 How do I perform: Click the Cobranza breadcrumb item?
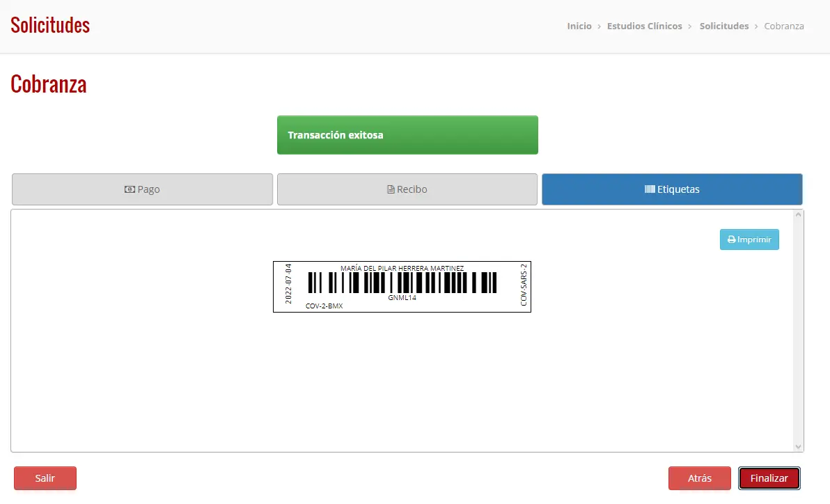pyautogui.click(x=784, y=26)
